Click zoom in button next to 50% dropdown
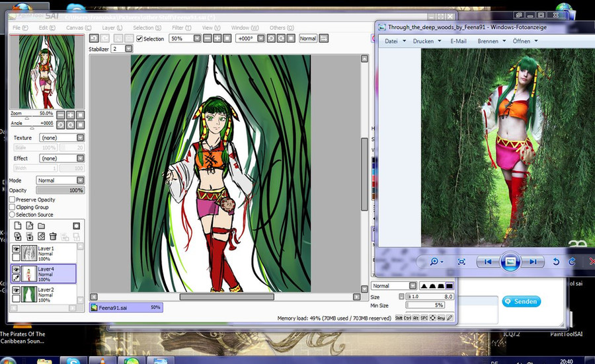The width and height of the screenshot is (595, 364). (217, 38)
